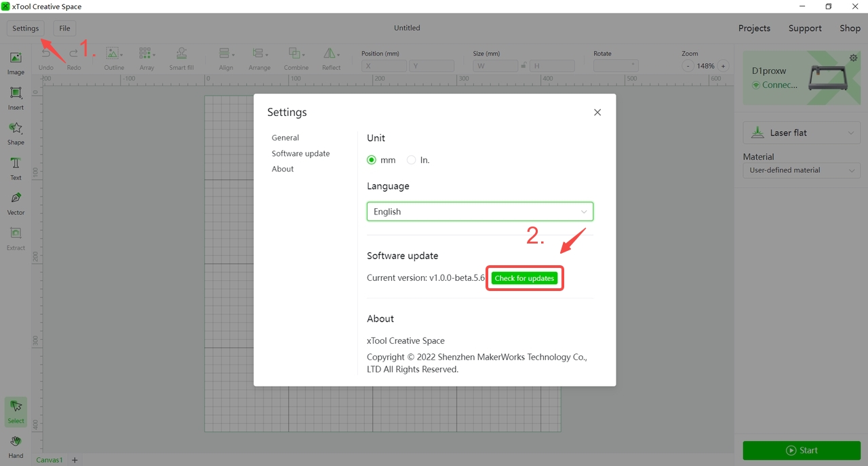Viewport: 868px width, 466px height.
Task: Go to Projects
Action: tap(754, 28)
